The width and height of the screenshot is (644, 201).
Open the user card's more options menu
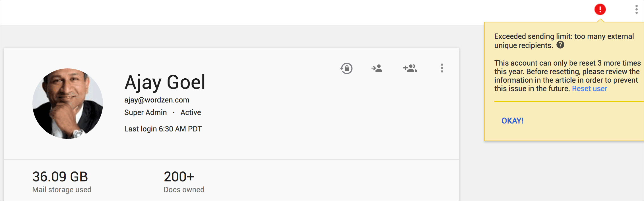tap(442, 68)
